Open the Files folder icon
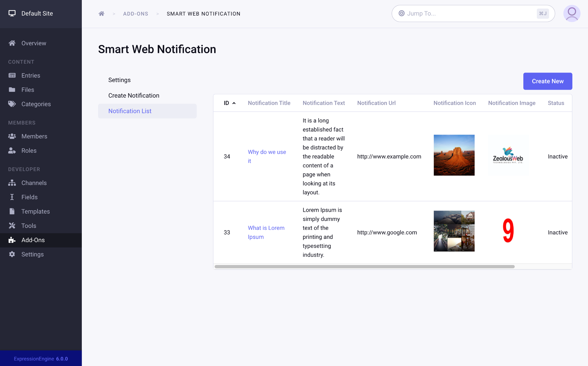Viewport: 588px width, 366px height. point(12,89)
